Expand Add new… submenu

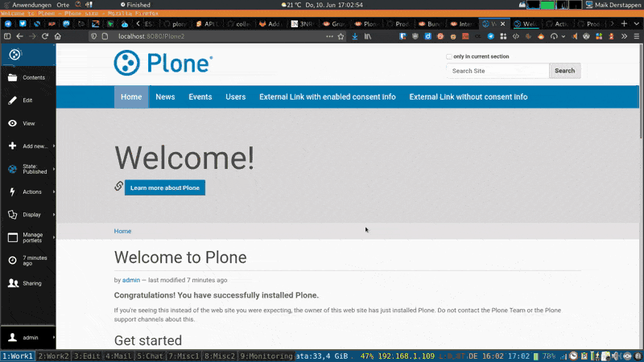coord(28,146)
